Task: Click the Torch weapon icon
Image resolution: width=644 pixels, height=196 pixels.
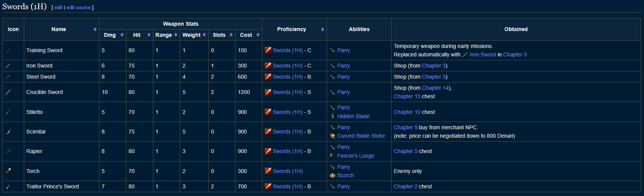Action: coord(8,171)
